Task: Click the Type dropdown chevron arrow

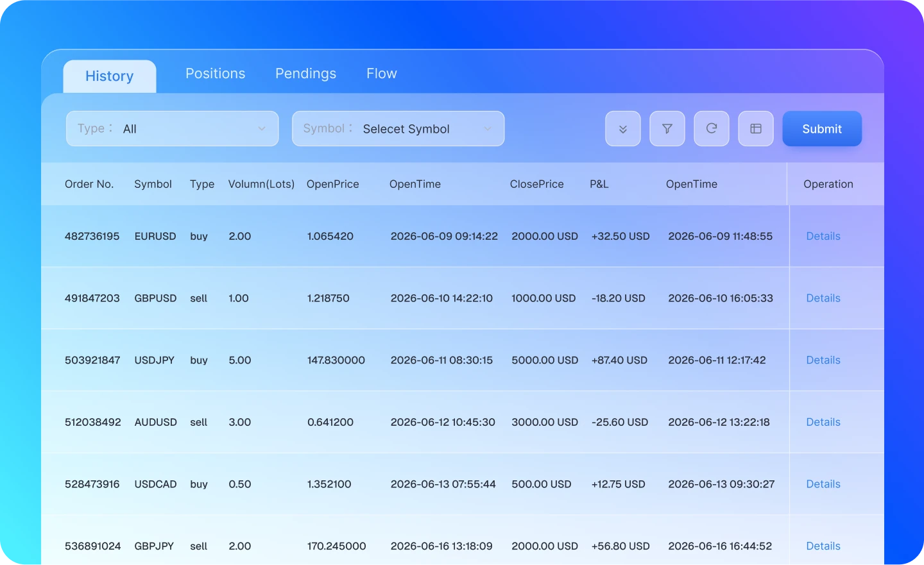Action: click(262, 129)
